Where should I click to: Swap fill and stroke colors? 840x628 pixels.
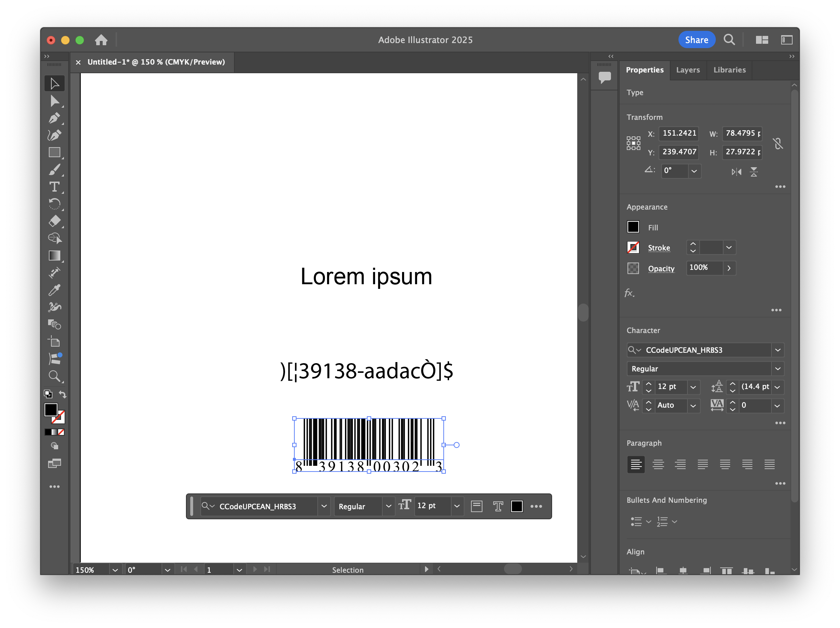point(63,394)
